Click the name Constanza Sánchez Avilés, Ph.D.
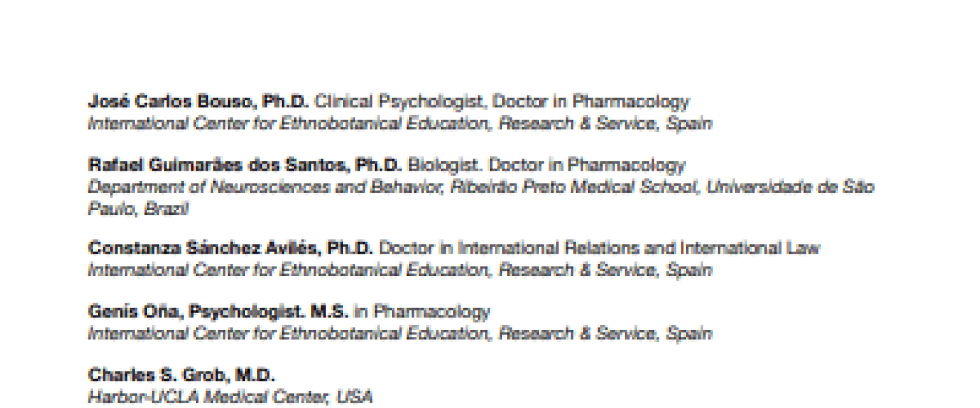This screenshot has width=980, height=408. [230, 248]
